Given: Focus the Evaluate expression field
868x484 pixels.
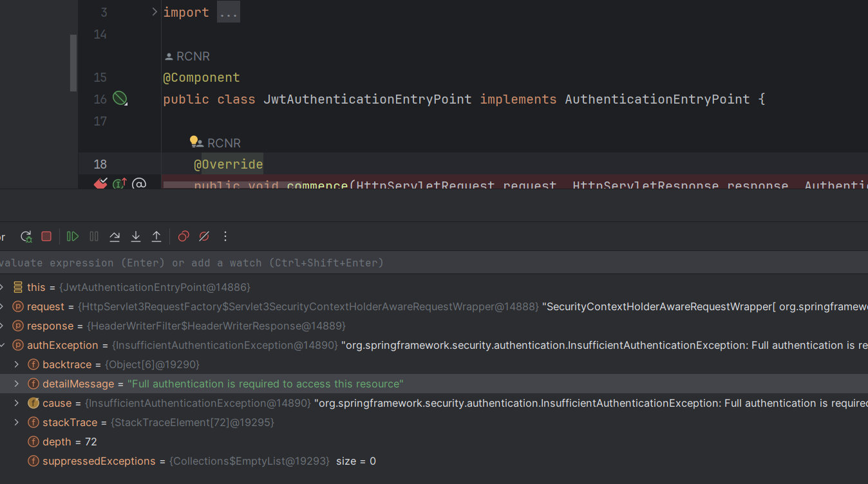Looking at the screenshot, I should (x=434, y=263).
